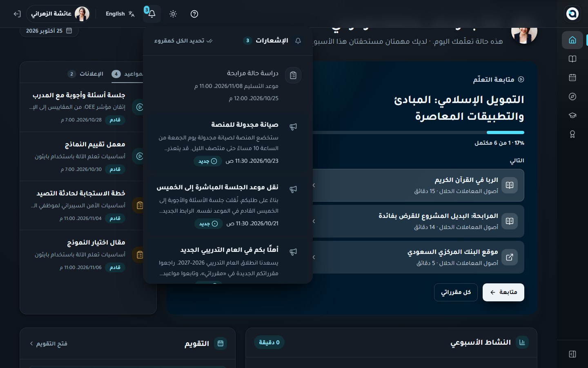
Task: Close notifications via the bell icon
Action: [152, 14]
